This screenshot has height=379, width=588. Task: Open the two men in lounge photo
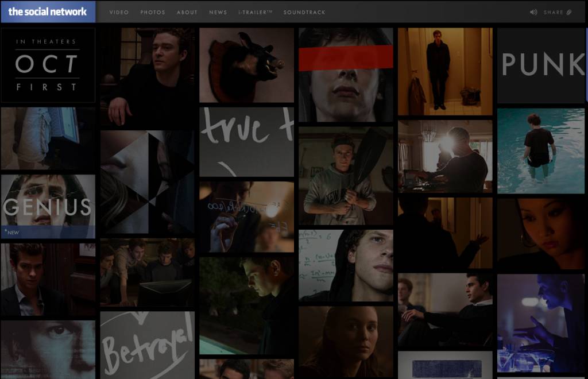[x=445, y=310]
